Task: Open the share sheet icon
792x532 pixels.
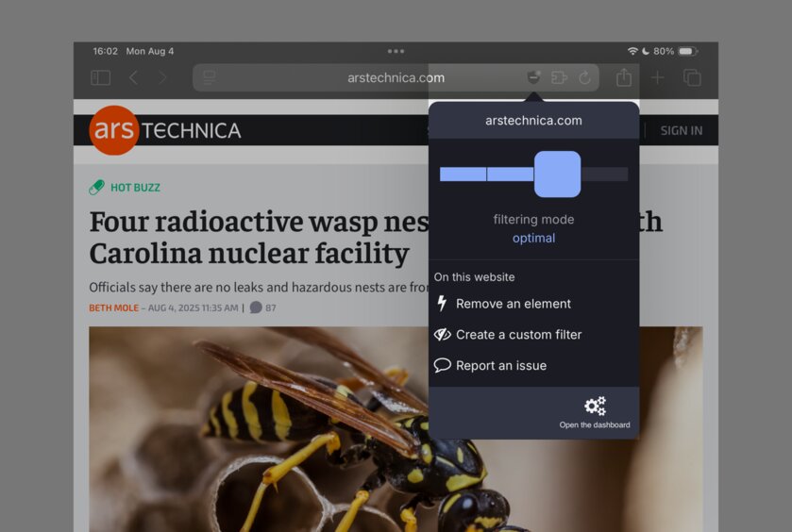Action: [624, 77]
